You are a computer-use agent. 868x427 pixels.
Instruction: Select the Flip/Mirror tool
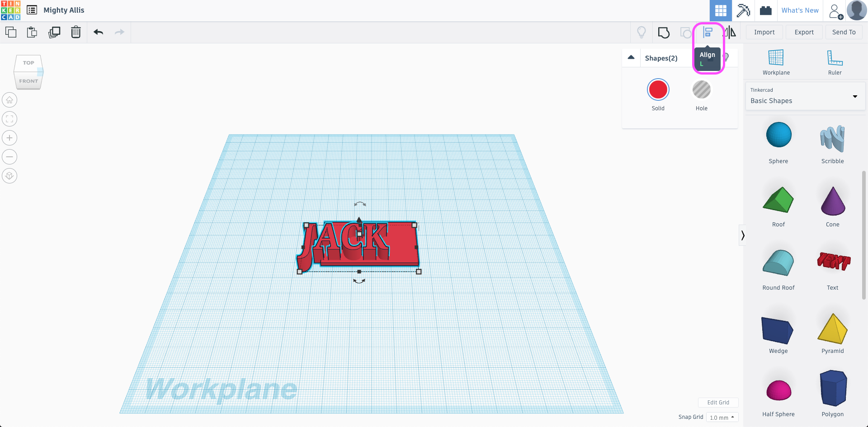730,32
